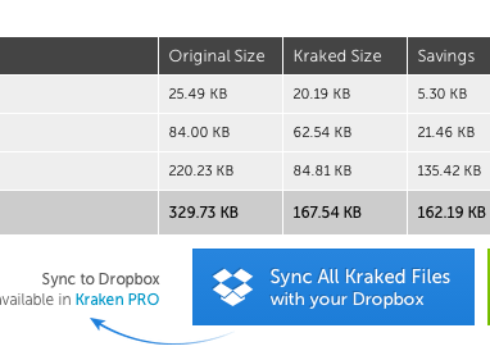This screenshot has width=490, height=360.
Task: Click the 135.42 KB savings cell
Action: tap(449, 171)
